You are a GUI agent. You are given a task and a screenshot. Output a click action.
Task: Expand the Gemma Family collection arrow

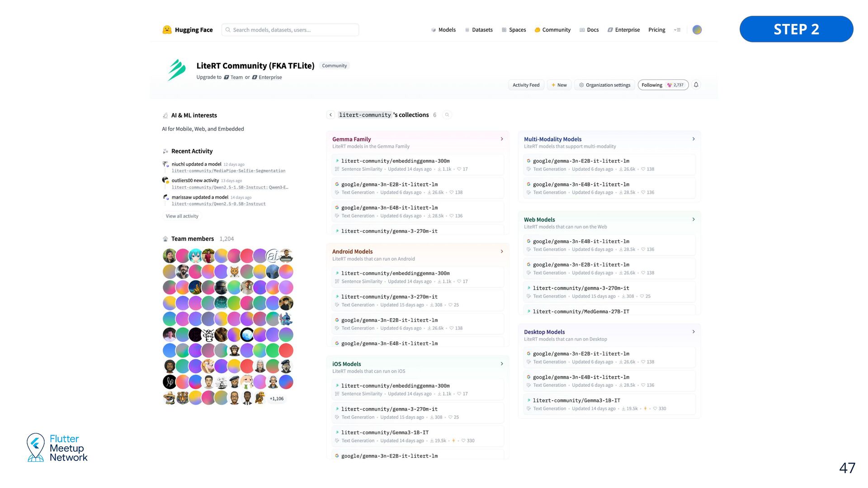[502, 139]
